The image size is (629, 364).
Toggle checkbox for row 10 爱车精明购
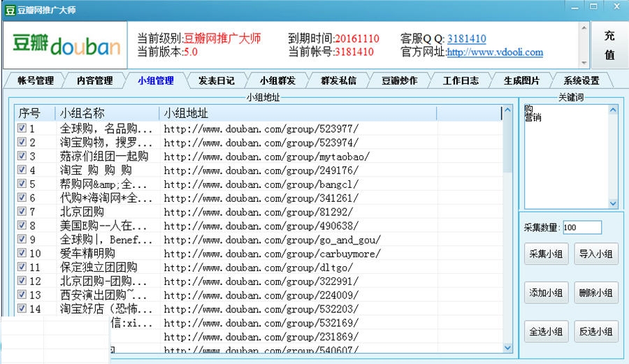22,253
